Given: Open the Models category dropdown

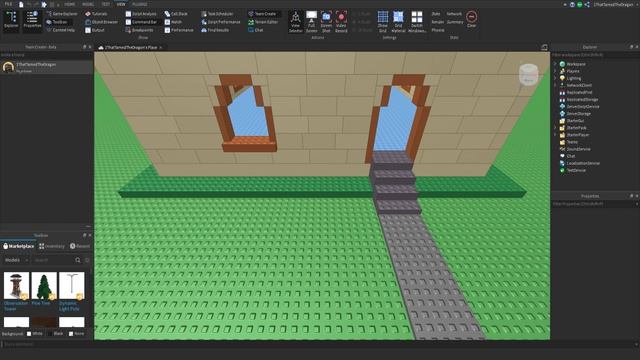Looking at the screenshot, I should pyautogui.click(x=16, y=260).
